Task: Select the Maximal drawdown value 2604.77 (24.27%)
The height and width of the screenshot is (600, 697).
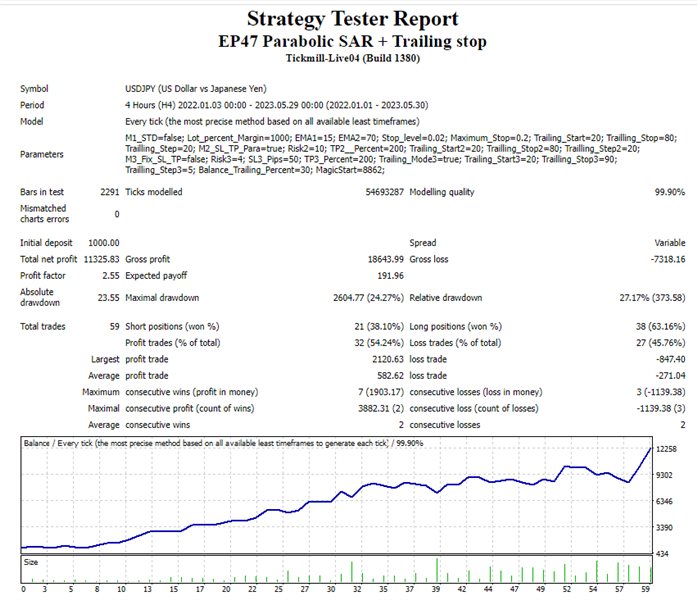Action: coord(369,298)
